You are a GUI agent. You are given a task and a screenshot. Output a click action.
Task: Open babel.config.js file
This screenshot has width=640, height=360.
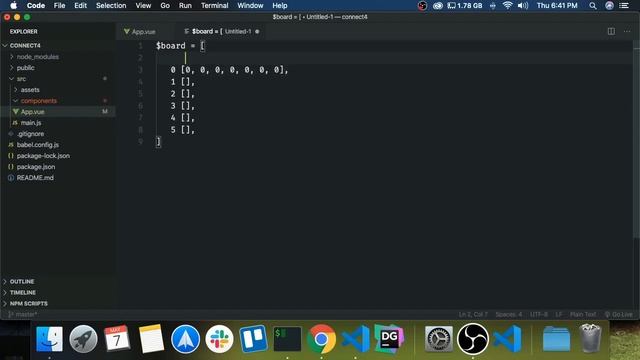coord(38,145)
